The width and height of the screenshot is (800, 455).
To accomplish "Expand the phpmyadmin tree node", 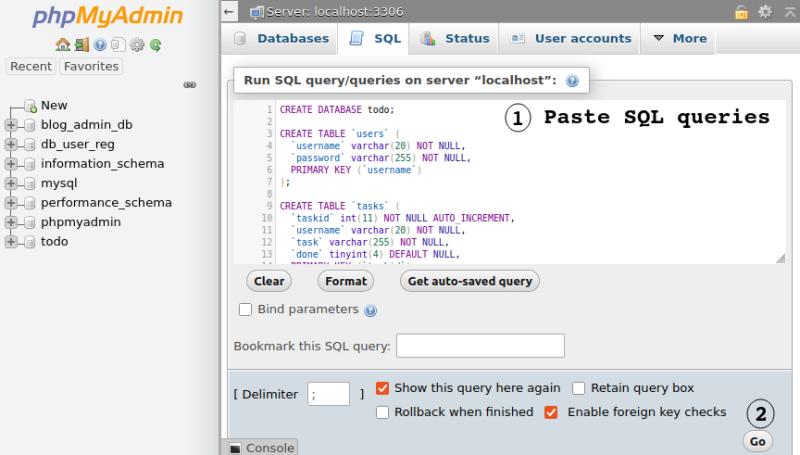I will 11,222.
